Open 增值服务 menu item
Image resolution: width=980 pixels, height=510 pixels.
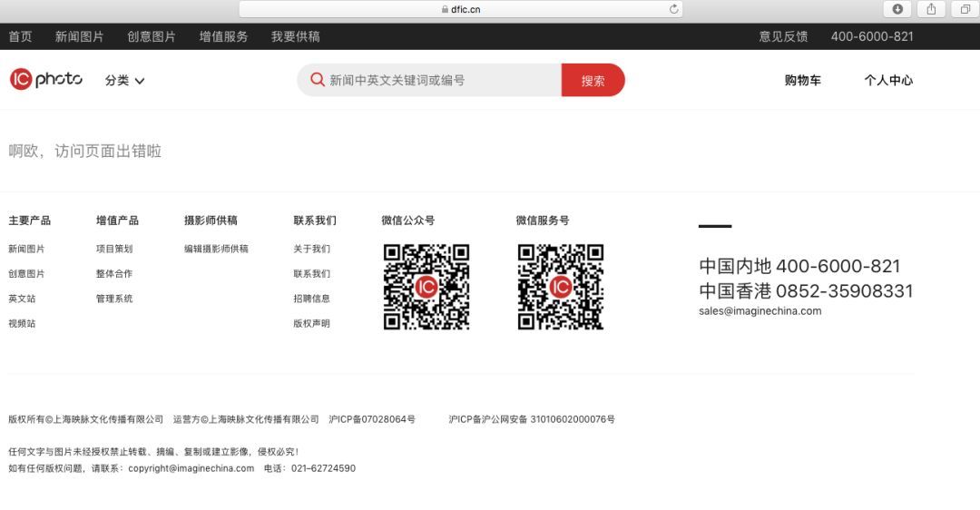[x=223, y=36]
